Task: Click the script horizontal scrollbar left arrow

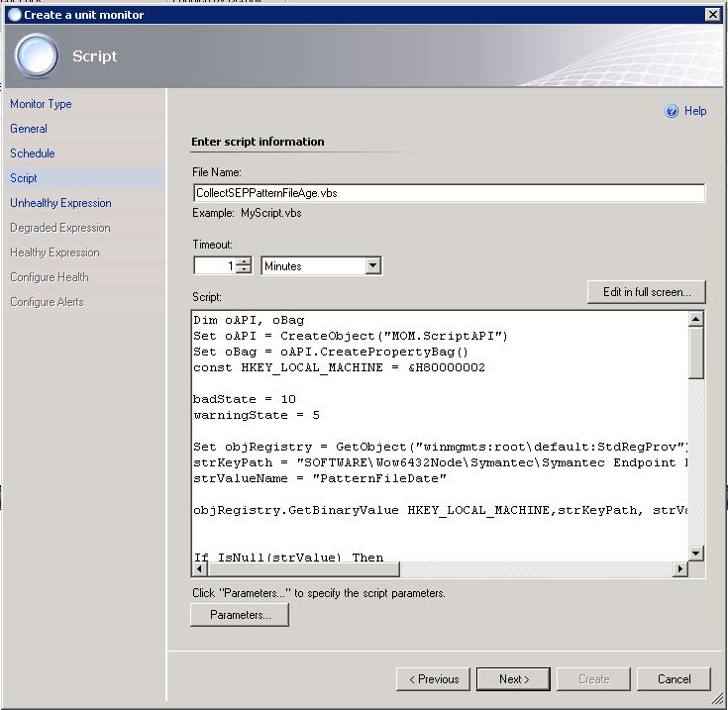Action: click(200, 569)
